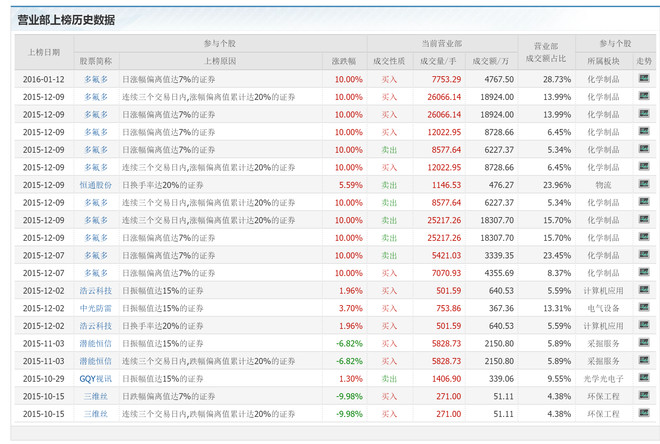This screenshot has width=660, height=444.
Task: Select the amount value 4767.50
Action: pos(499,79)
